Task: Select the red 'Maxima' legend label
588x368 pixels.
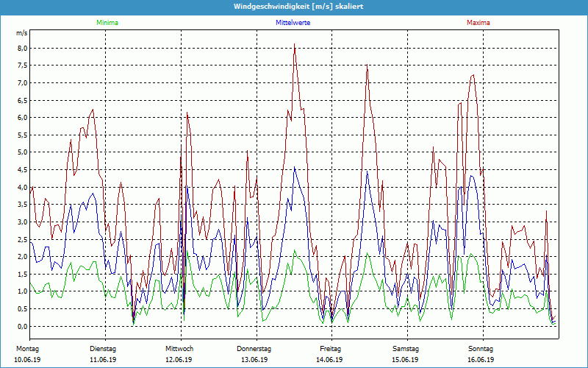Action: coord(478,23)
